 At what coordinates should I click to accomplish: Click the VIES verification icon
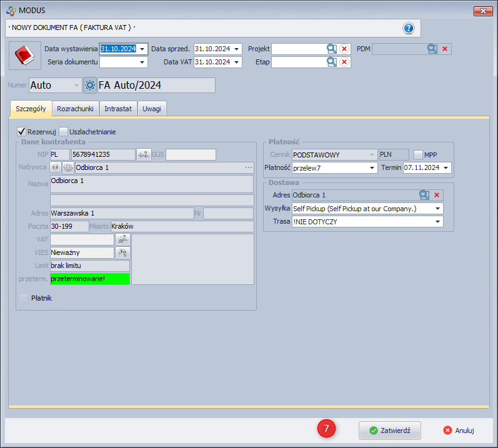122,252
